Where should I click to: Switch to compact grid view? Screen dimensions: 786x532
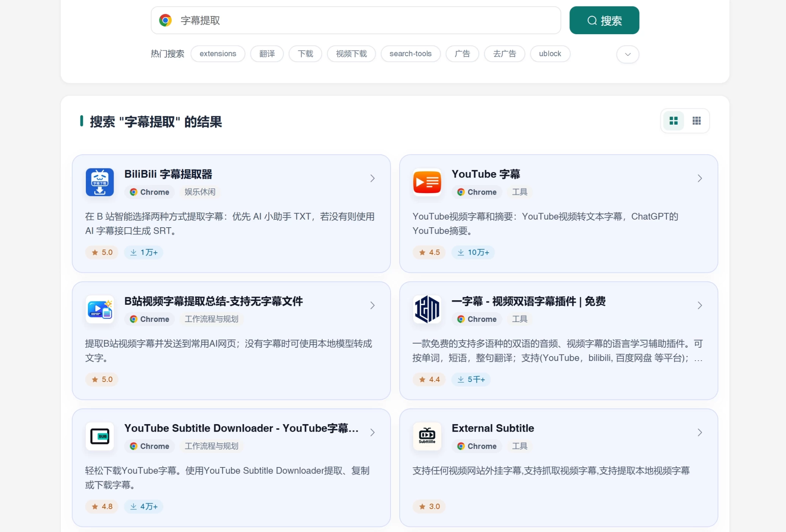pyautogui.click(x=697, y=121)
